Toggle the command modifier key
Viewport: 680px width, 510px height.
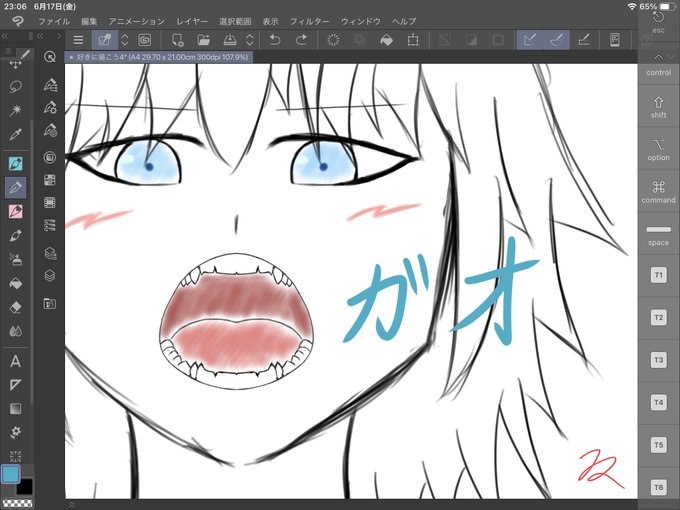click(x=658, y=192)
